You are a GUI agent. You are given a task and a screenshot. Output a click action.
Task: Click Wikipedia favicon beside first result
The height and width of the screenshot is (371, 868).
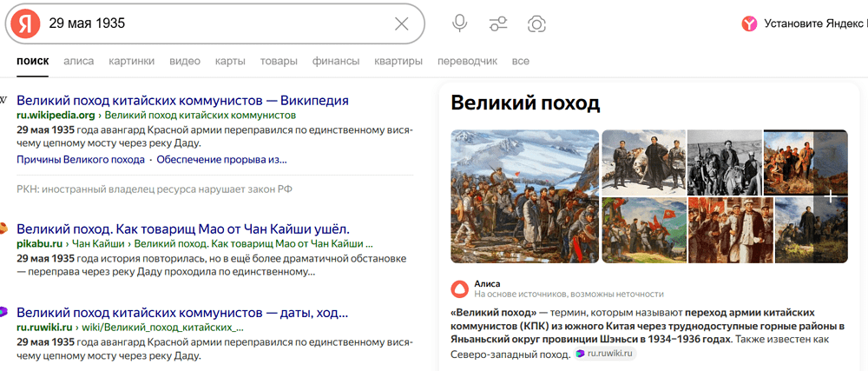[3, 101]
